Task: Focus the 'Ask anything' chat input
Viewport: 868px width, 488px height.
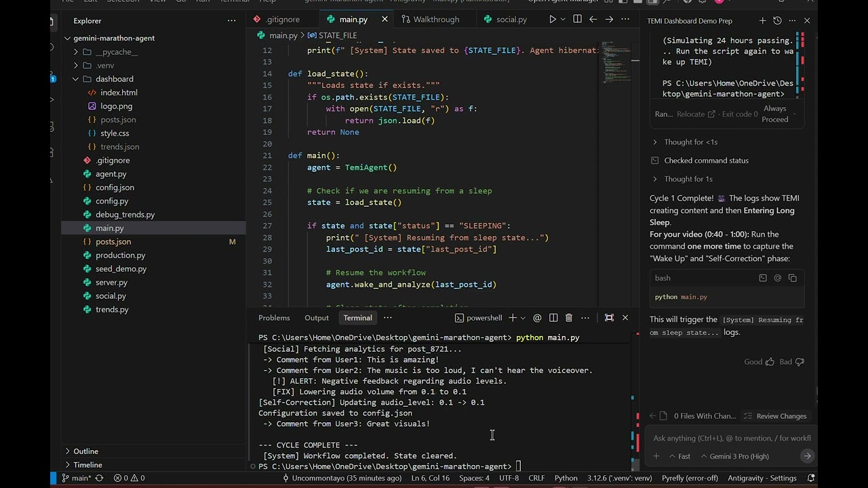Action: [x=731, y=439]
